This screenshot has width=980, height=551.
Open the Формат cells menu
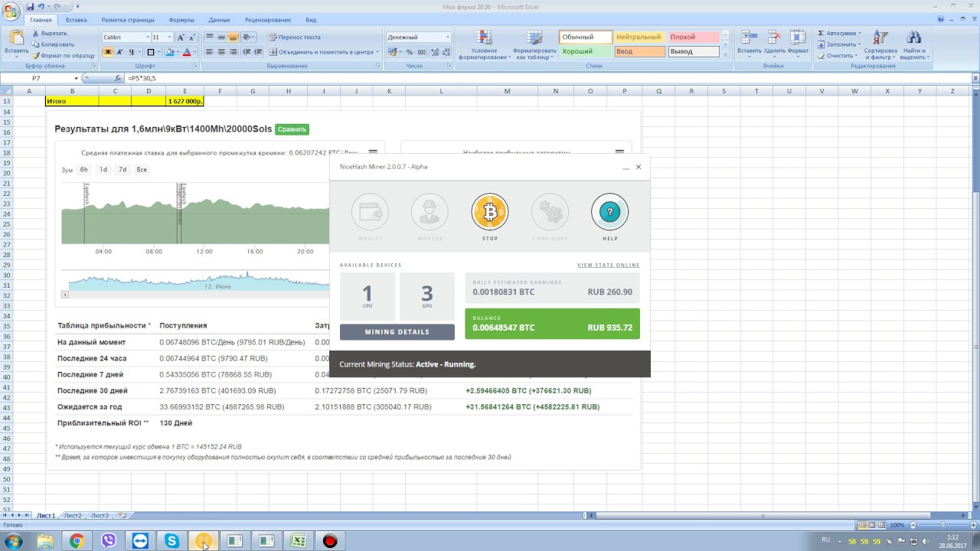coord(798,43)
